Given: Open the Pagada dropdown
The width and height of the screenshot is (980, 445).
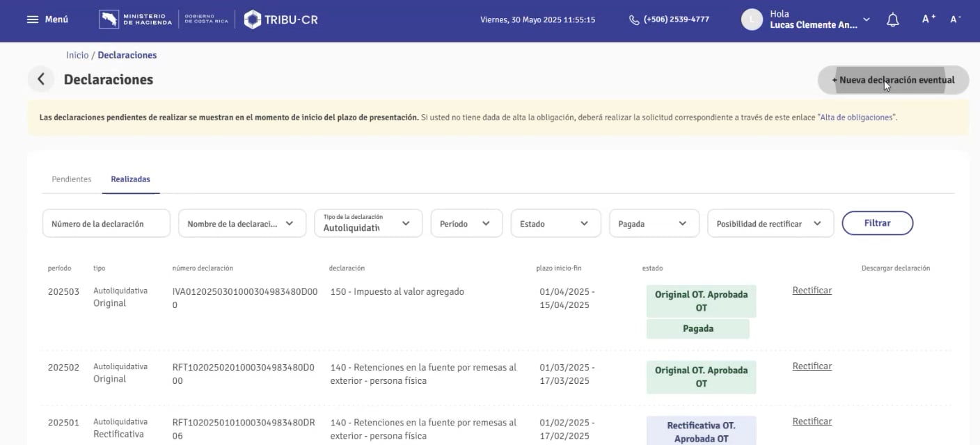Looking at the screenshot, I should click(x=653, y=222).
